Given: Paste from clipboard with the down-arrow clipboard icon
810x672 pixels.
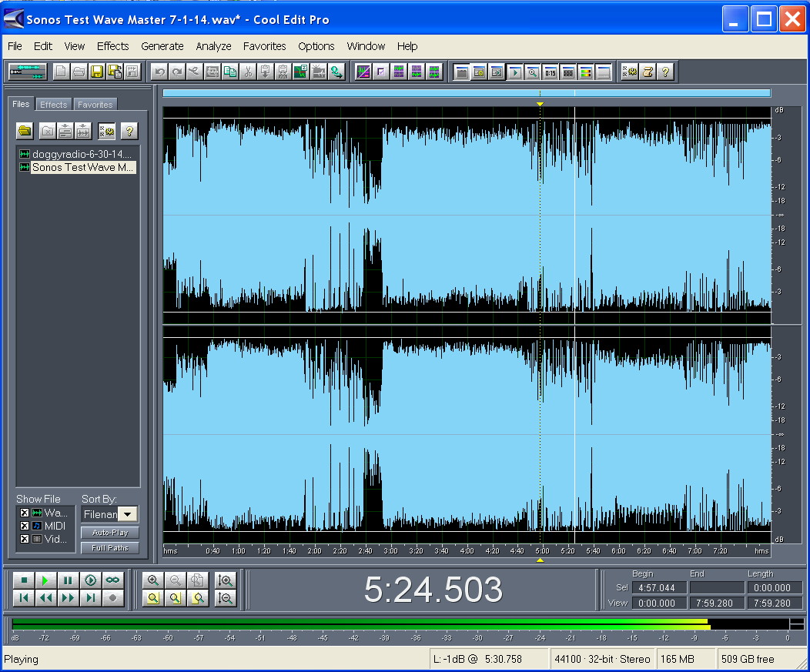Looking at the screenshot, I should [266, 72].
